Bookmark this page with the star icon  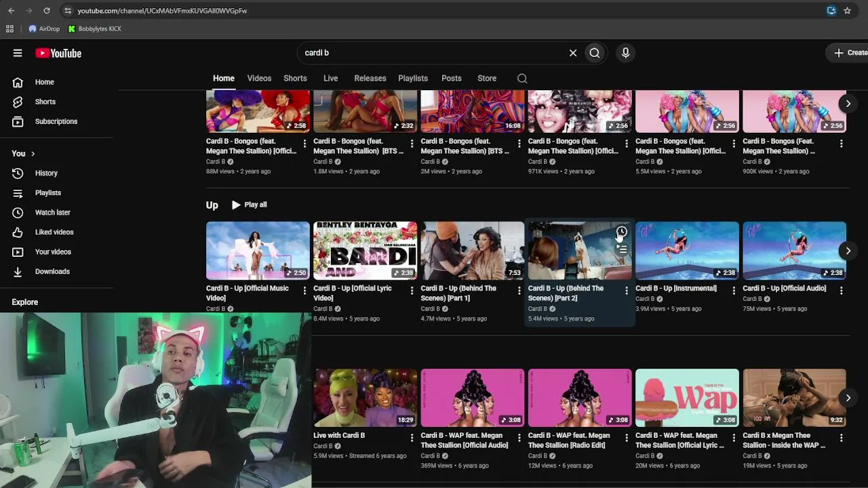848,11
